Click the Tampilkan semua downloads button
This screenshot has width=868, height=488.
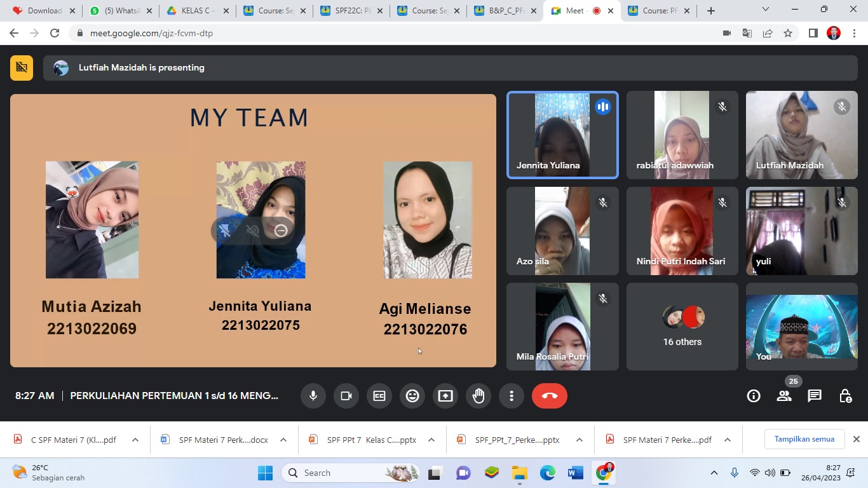tap(804, 439)
